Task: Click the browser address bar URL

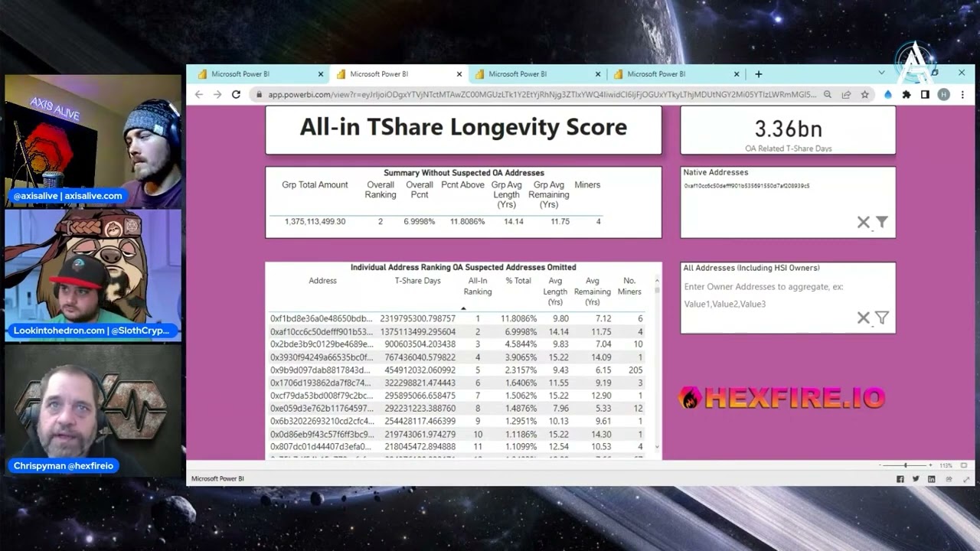Action: pyautogui.click(x=542, y=95)
